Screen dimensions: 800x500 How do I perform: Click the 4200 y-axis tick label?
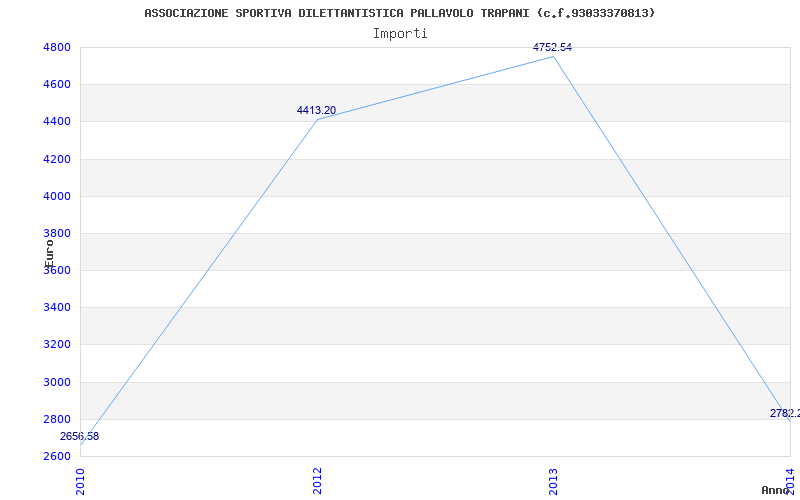[55, 159]
